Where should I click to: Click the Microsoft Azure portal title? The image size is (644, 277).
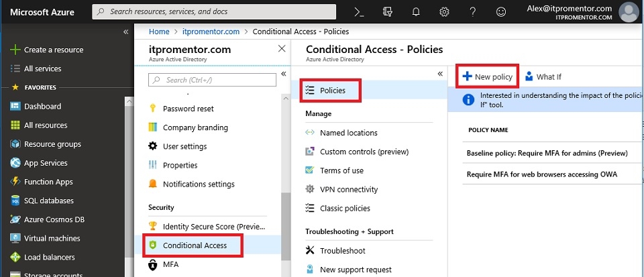(42, 12)
